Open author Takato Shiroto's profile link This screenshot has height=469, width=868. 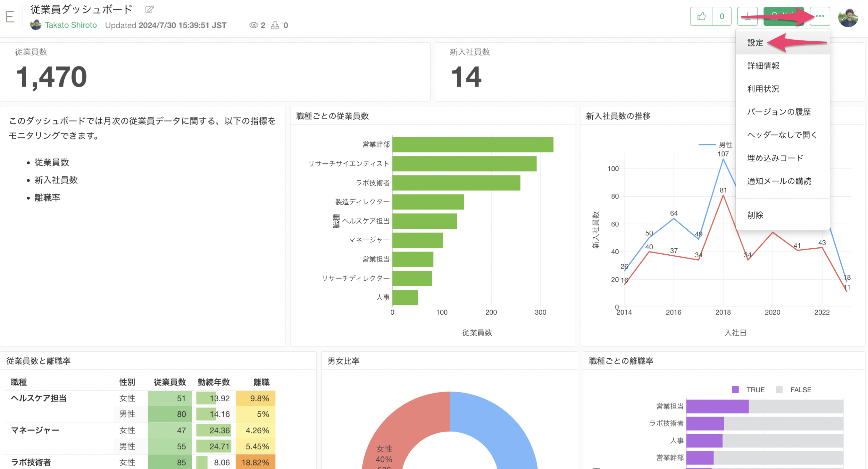coord(71,25)
